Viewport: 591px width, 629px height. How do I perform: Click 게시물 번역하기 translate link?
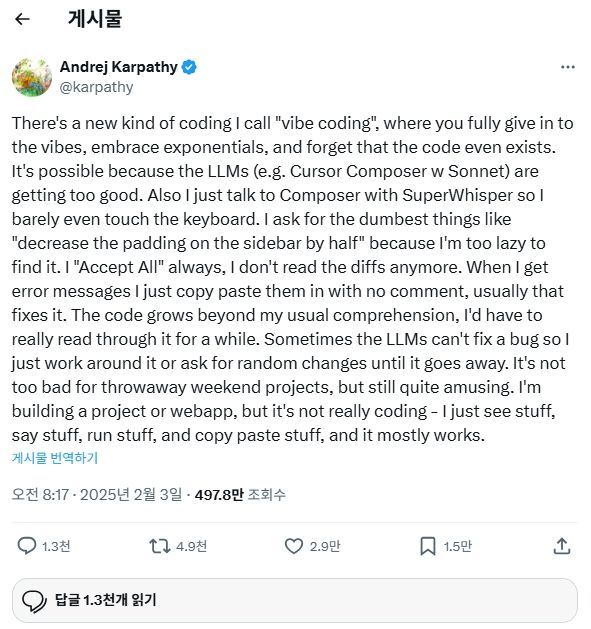pos(55,458)
